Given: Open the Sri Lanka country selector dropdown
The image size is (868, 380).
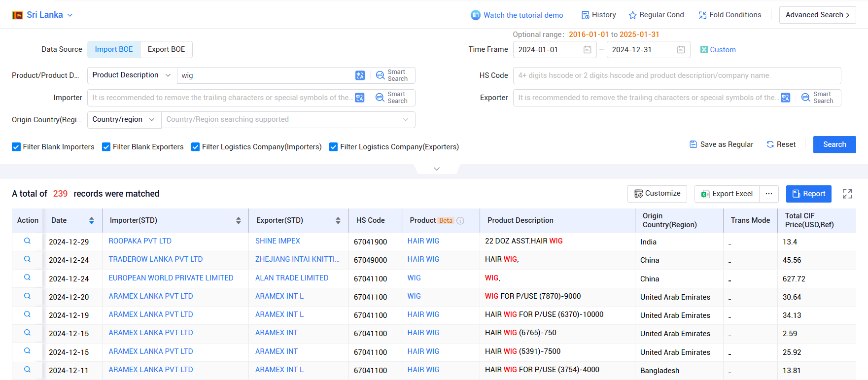Looking at the screenshot, I should tap(43, 15).
